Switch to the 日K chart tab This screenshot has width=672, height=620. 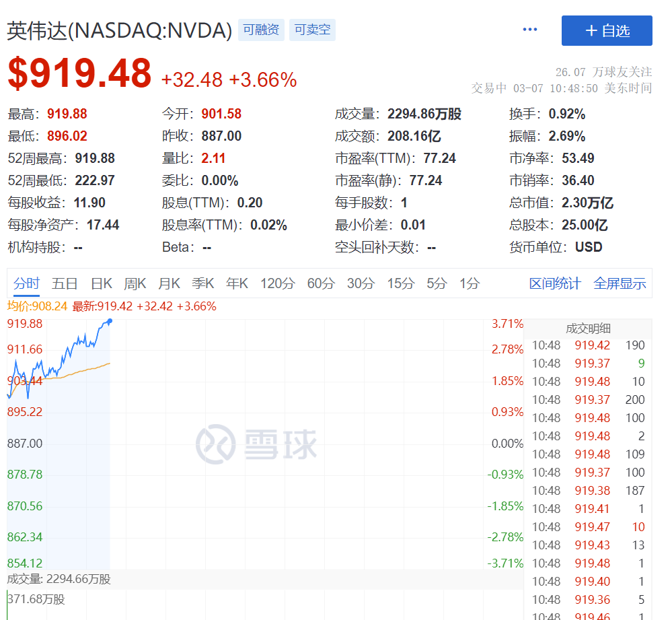[x=102, y=283]
